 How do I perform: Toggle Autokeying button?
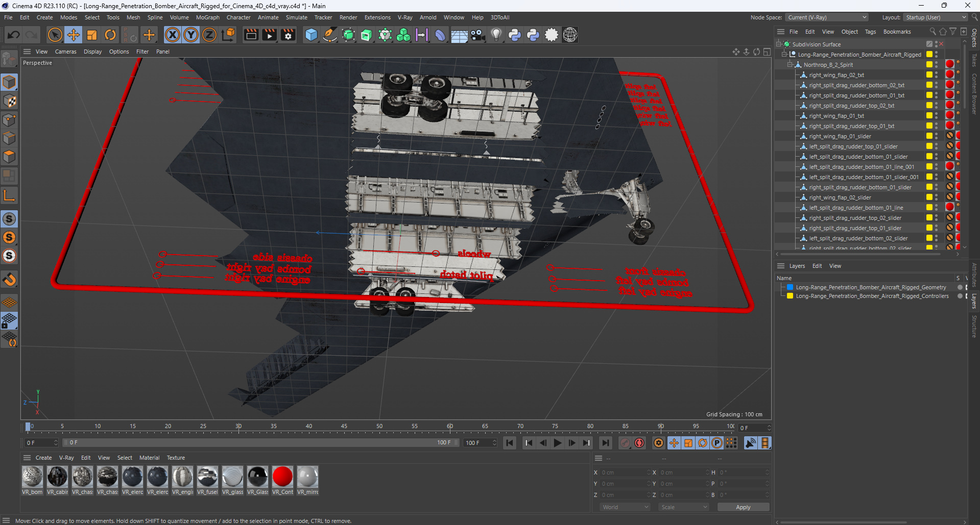pyautogui.click(x=639, y=443)
